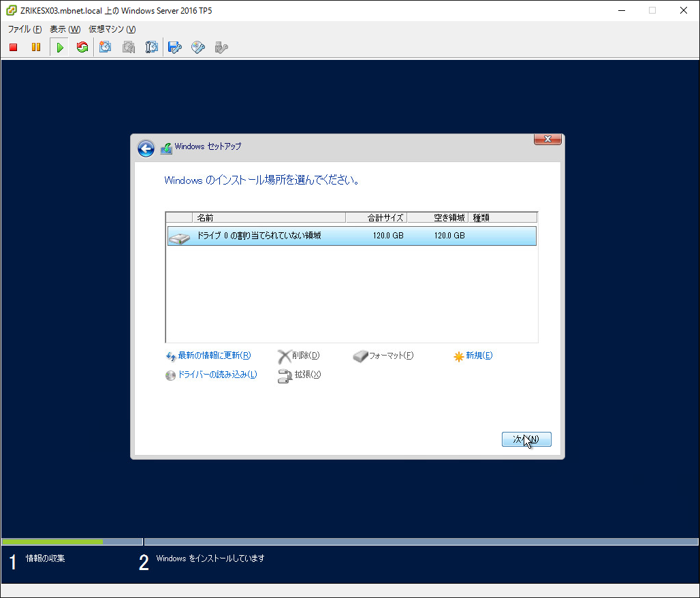
Task: Open the ファイル (F) menu
Action: click(25, 29)
